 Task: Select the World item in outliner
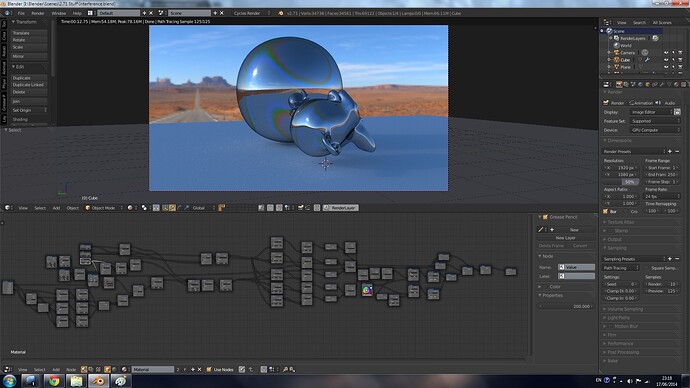click(x=625, y=45)
